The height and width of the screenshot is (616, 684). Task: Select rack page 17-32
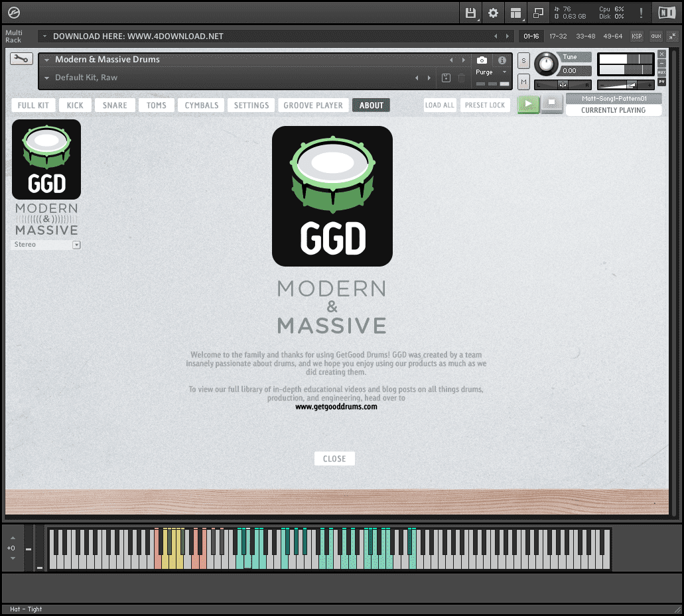(558, 36)
